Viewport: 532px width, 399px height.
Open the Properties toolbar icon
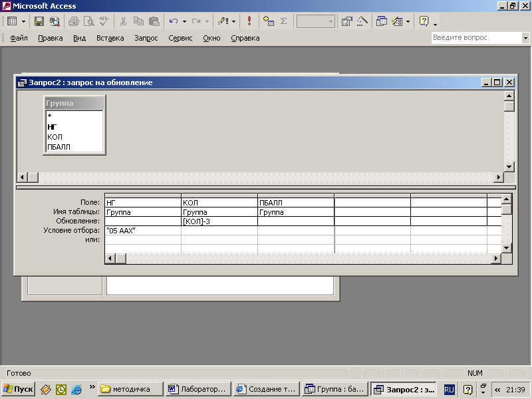[346, 21]
